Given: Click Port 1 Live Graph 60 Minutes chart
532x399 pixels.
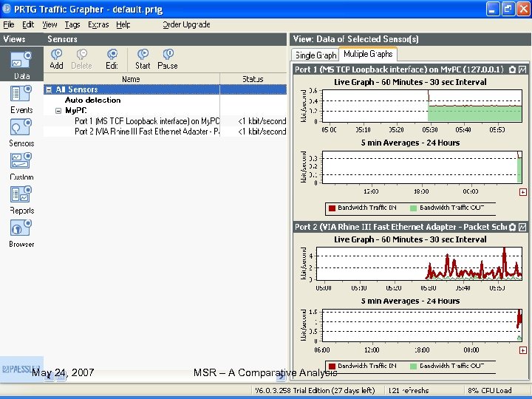Looking at the screenshot, I should pyautogui.click(x=422, y=106).
